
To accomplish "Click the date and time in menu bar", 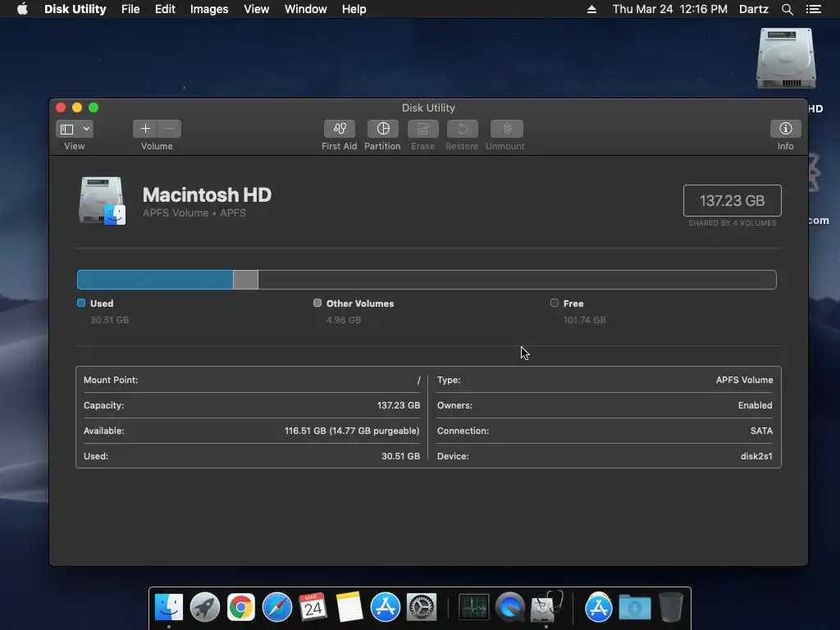I will click(669, 9).
